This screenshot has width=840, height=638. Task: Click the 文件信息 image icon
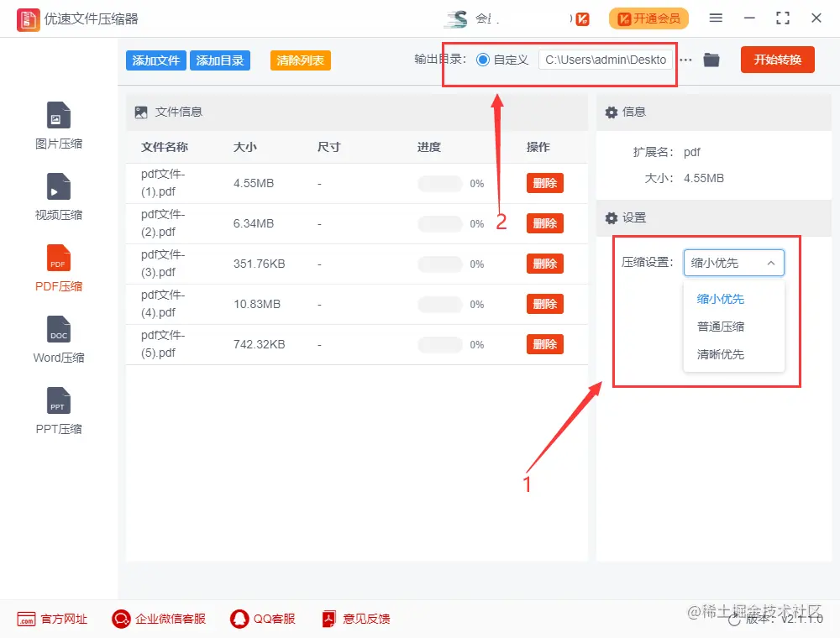(x=141, y=112)
